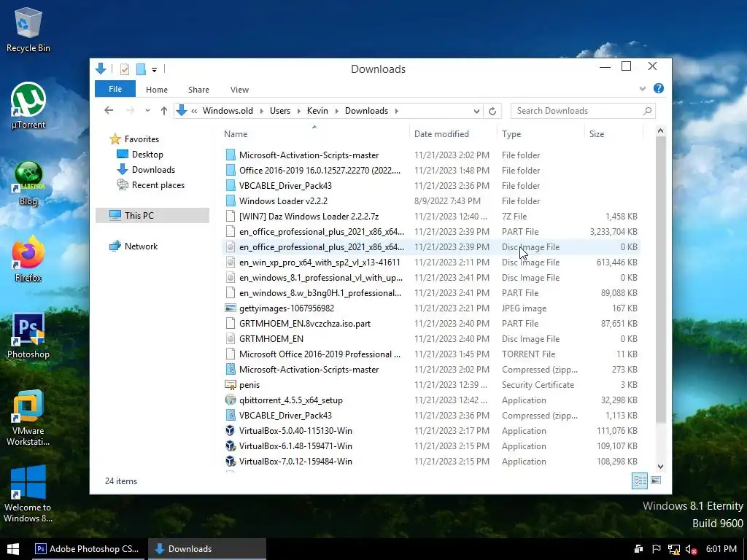Image resolution: width=747 pixels, height=560 pixels.
Task: Select en_win_xp_pro_x64_with_sp2 disc image
Action: [x=431, y=262]
